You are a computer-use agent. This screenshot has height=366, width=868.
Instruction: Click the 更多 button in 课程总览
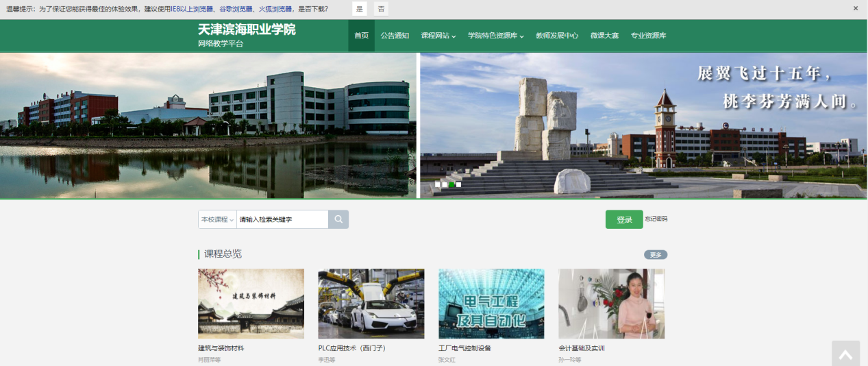tap(655, 255)
